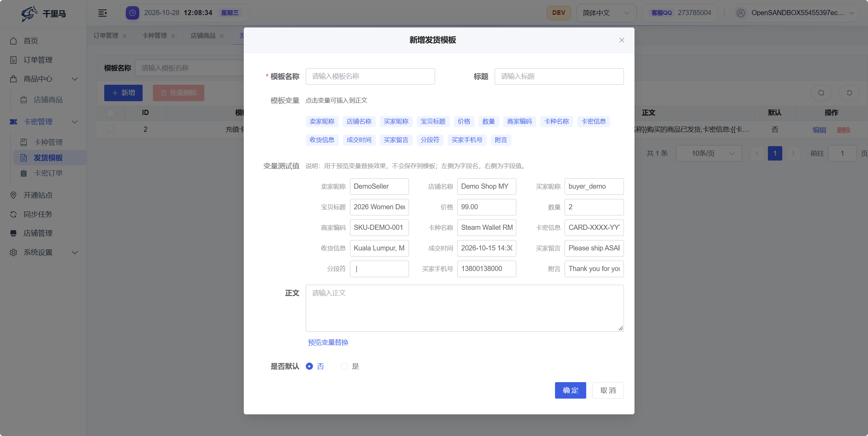Screen dimensions: 868x436
Task: Click the sidebar collapse menu icon
Action: point(103,13)
